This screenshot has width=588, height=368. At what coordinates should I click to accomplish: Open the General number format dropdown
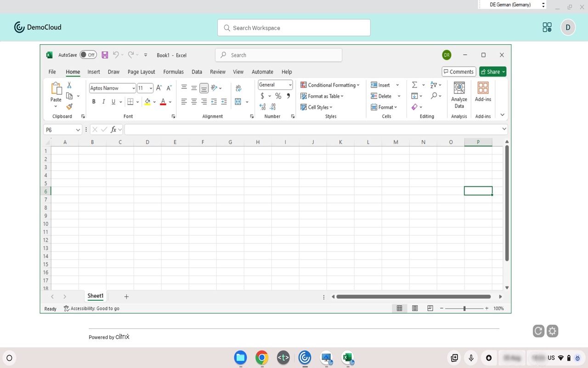point(290,85)
